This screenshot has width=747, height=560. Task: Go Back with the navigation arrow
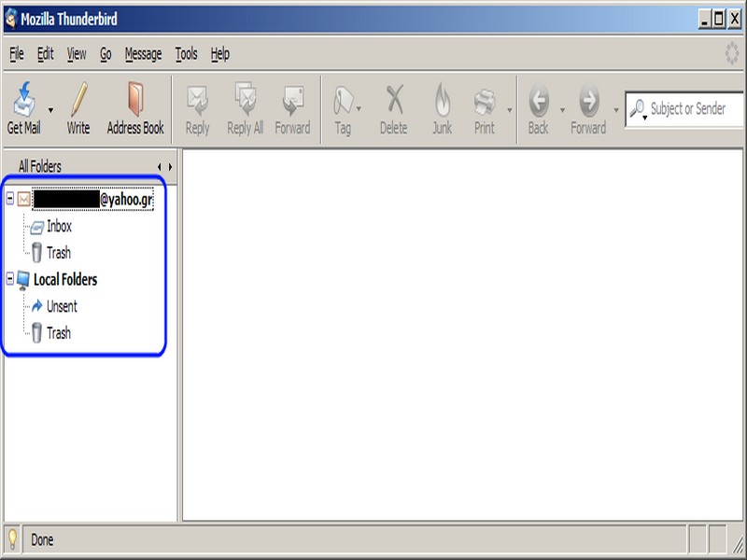[539, 109]
